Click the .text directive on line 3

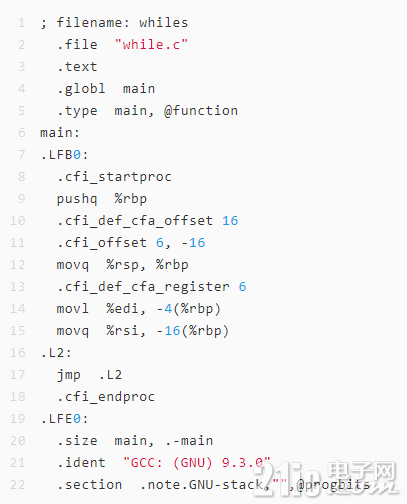point(77,67)
